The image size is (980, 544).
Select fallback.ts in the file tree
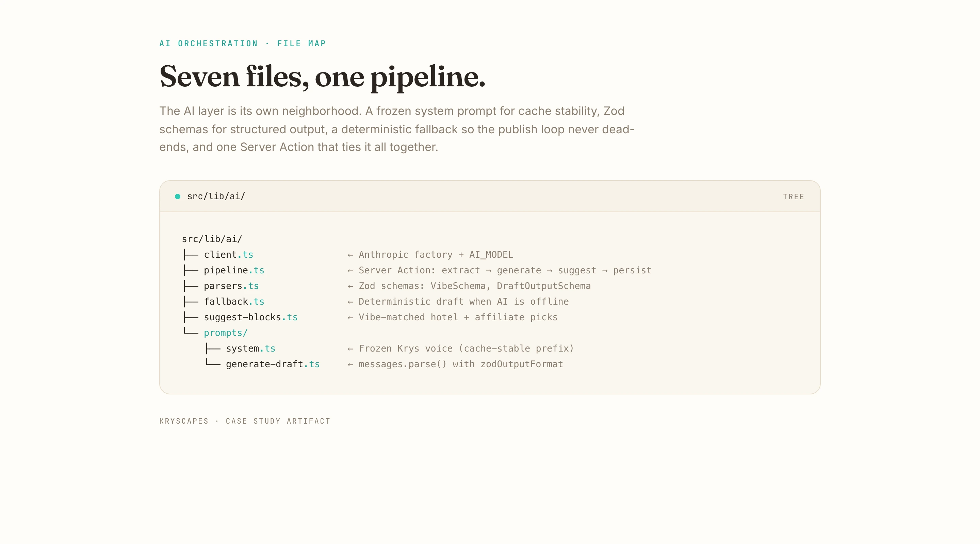pos(233,302)
